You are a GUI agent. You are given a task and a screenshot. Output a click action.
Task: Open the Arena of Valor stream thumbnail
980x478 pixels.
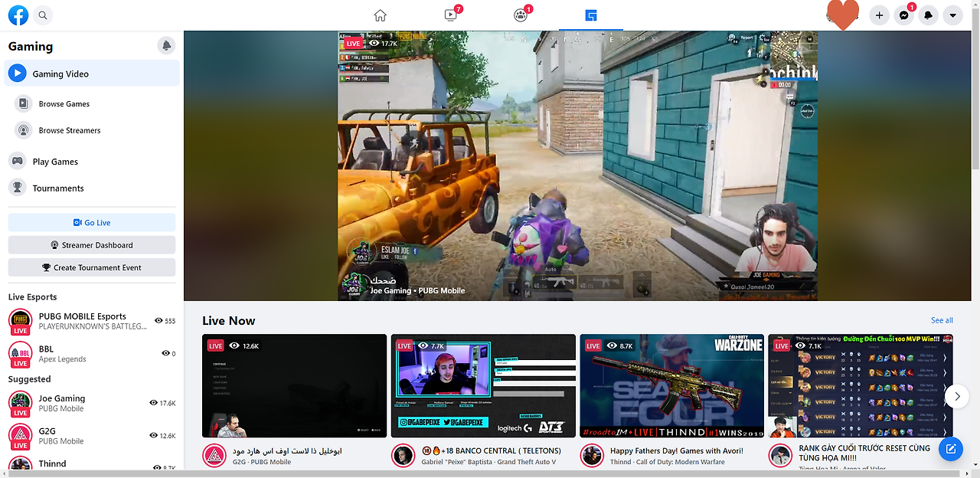861,386
